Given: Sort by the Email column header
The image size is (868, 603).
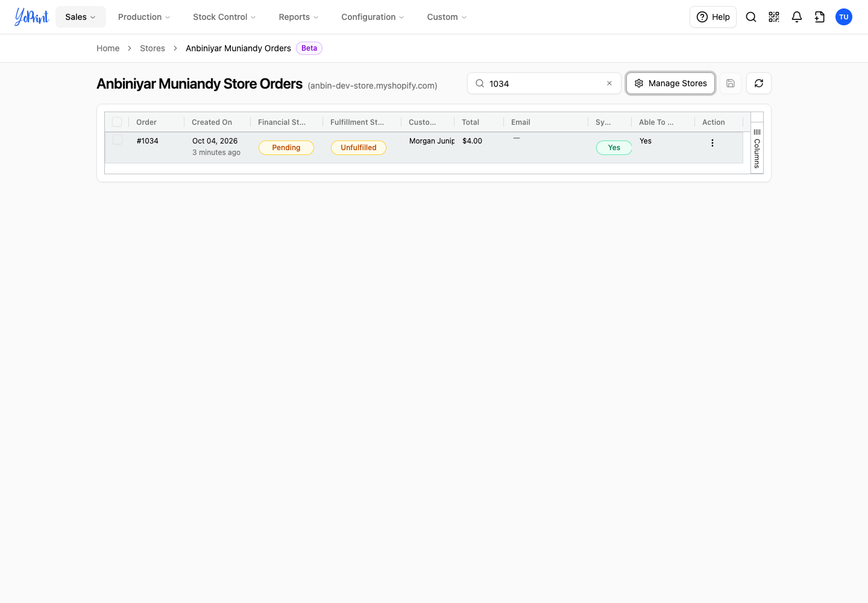Looking at the screenshot, I should point(521,122).
